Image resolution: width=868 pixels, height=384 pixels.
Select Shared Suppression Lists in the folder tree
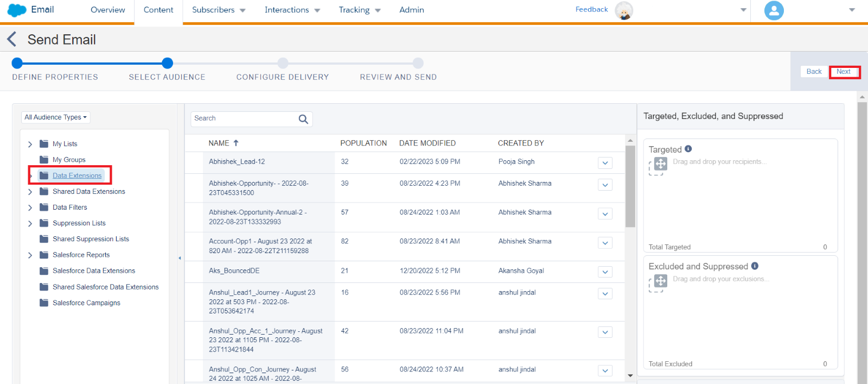click(91, 239)
